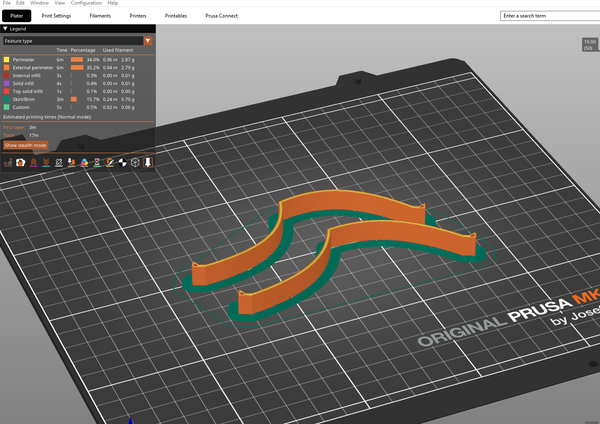
Task: Toggle External perimeter visibility in legend
Action: 33,68
